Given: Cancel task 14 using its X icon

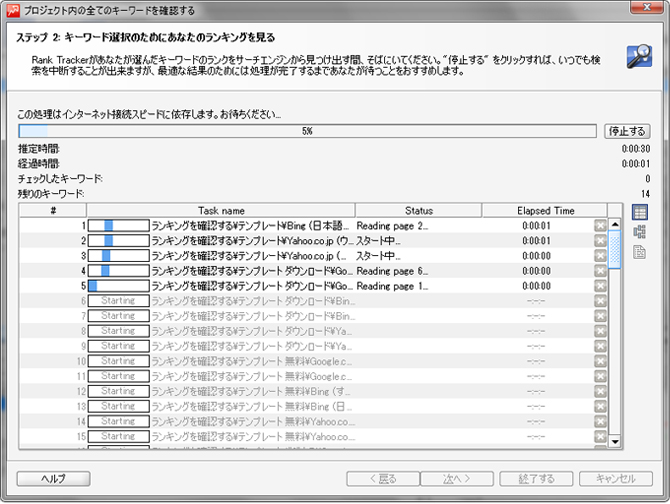Looking at the screenshot, I should coord(600,422).
